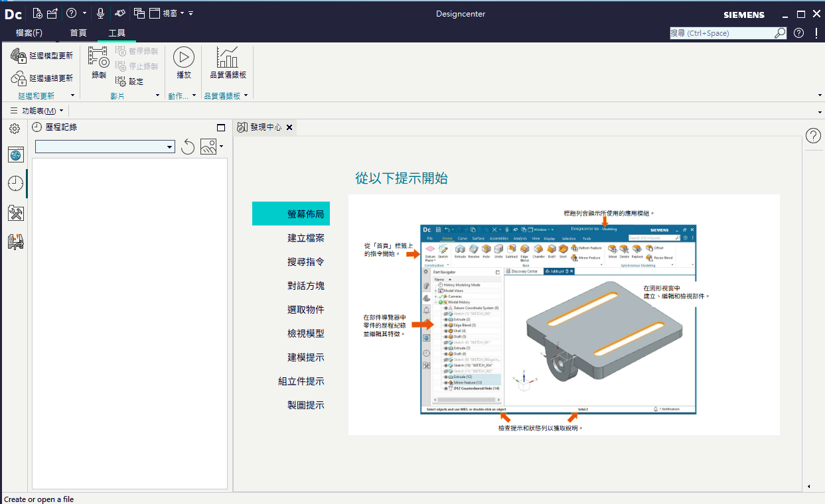Click the refresh history arrow icon
825x504 pixels.
pos(188,147)
